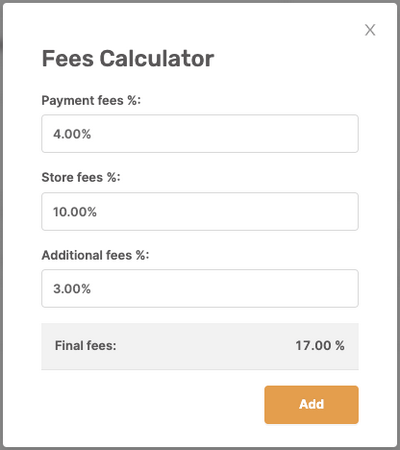Click the "Additional fees %:" label
The image size is (400, 450).
[x=95, y=255]
